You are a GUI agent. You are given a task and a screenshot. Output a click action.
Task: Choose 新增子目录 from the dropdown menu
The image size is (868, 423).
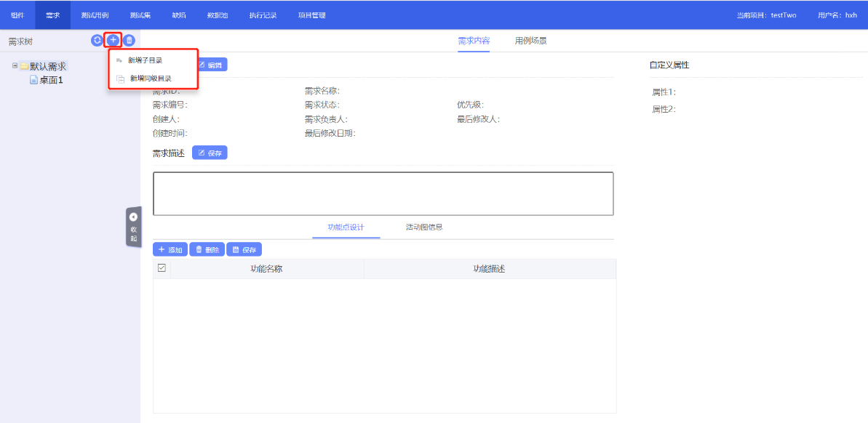pos(145,60)
